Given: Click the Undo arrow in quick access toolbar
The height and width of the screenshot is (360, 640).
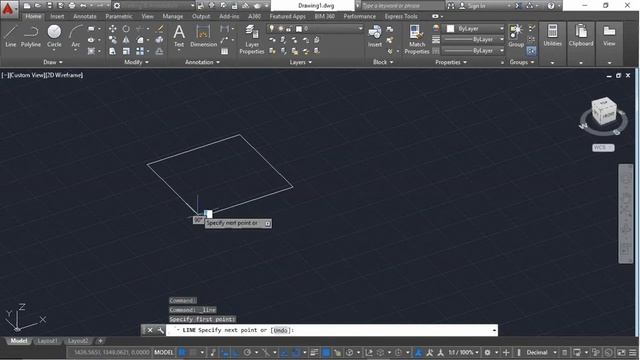Looking at the screenshot, I should (83, 6).
